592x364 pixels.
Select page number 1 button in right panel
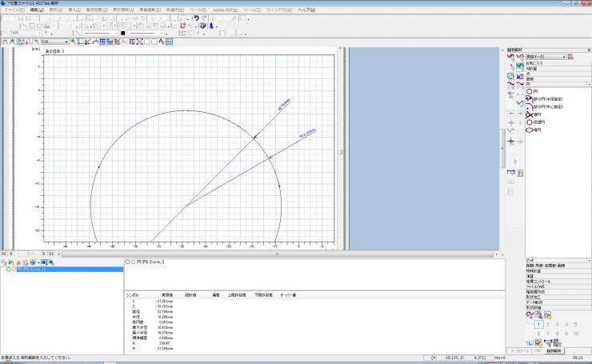(538, 324)
